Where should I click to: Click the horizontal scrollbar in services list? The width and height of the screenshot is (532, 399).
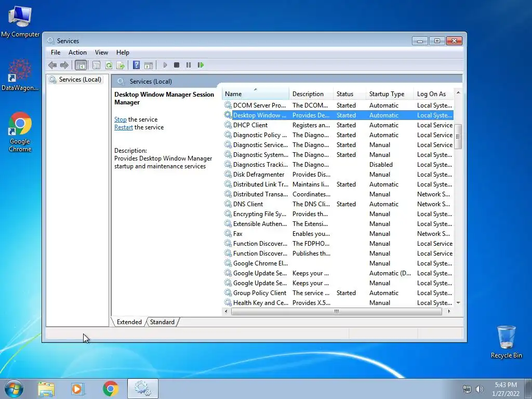(x=336, y=311)
